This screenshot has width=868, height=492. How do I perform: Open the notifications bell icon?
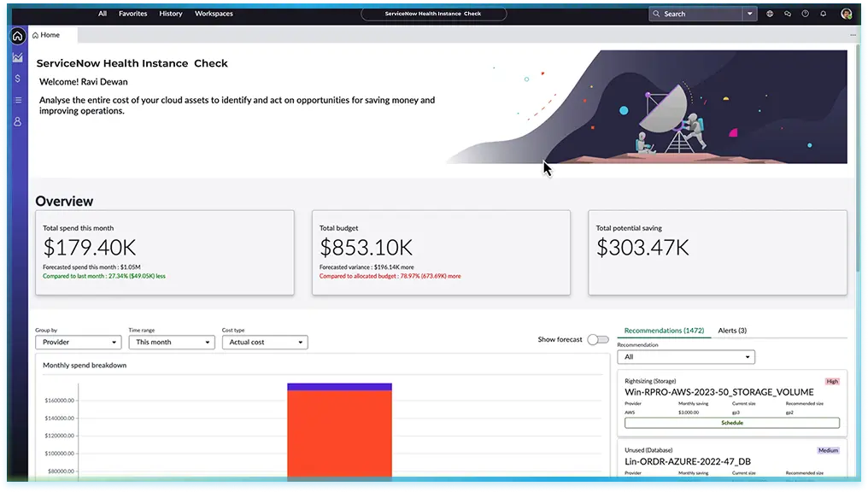click(x=824, y=14)
